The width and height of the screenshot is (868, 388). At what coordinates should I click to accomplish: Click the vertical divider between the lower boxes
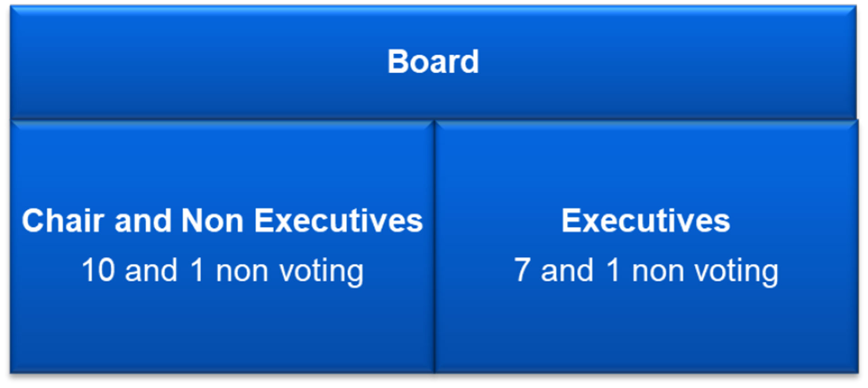point(434,247)
